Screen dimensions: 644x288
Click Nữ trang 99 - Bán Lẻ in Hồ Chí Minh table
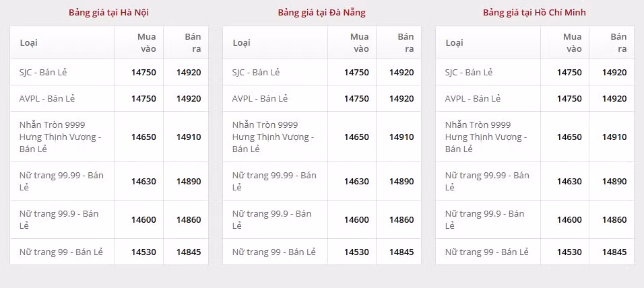pos(486,252)
